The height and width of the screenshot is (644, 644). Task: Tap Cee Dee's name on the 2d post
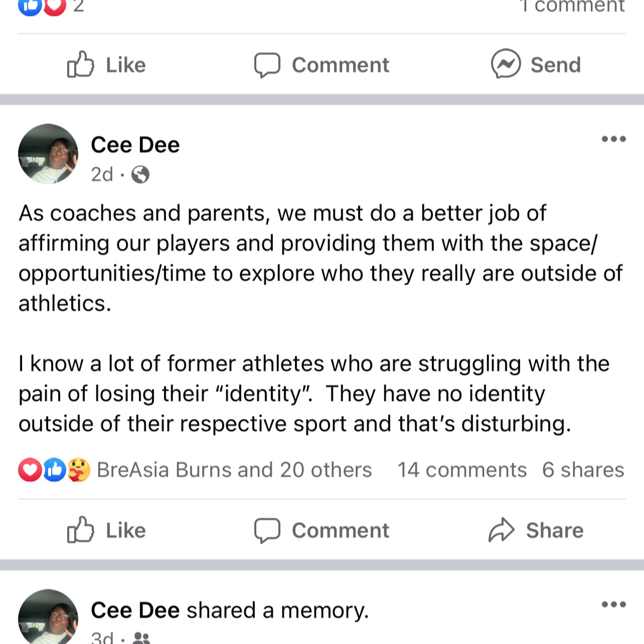click(135, 145)
